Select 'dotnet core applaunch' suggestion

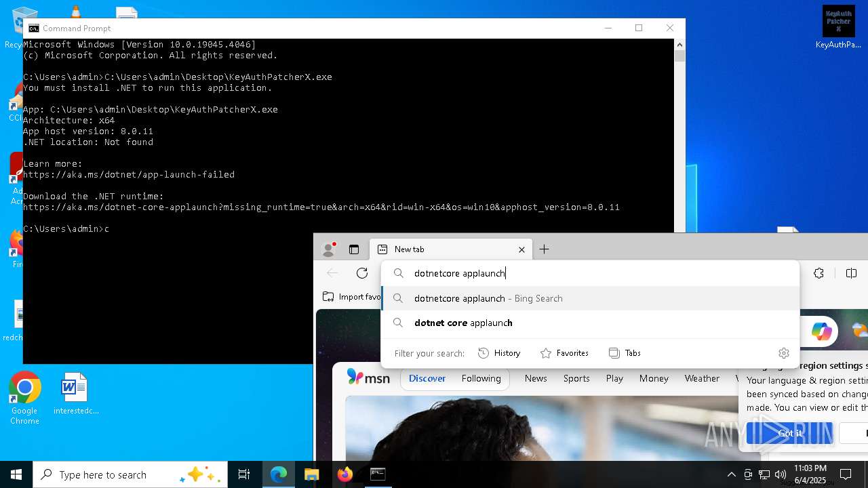[x=591, y=323]
